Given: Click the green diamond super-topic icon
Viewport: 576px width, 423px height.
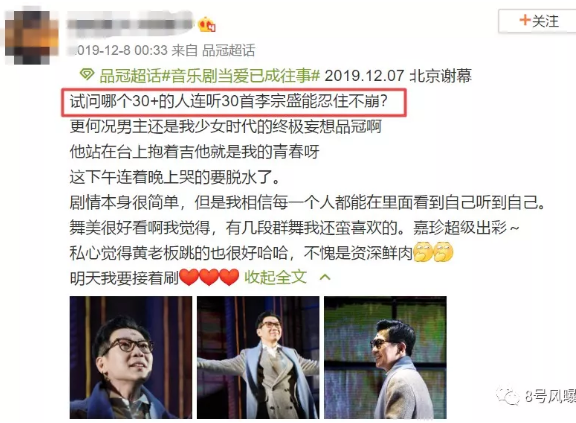Looking at the screenshot, I should (87, 75).
